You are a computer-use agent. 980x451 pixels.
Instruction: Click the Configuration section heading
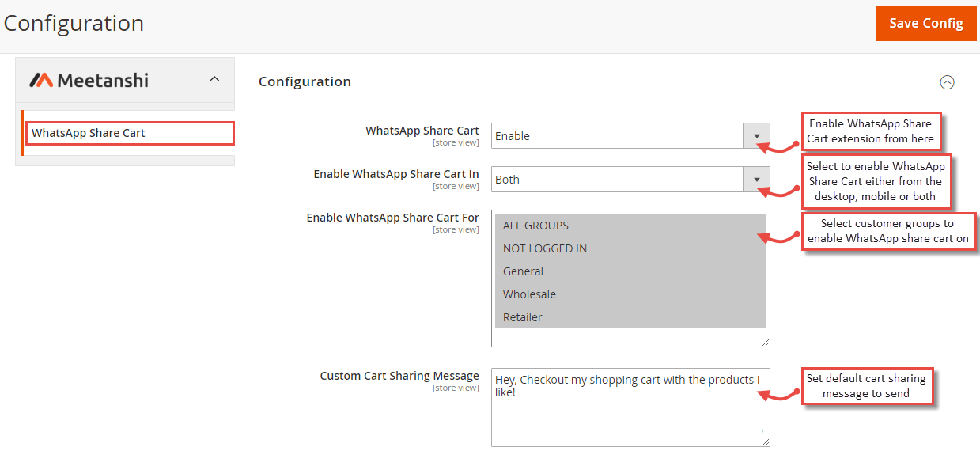(305, 81)
